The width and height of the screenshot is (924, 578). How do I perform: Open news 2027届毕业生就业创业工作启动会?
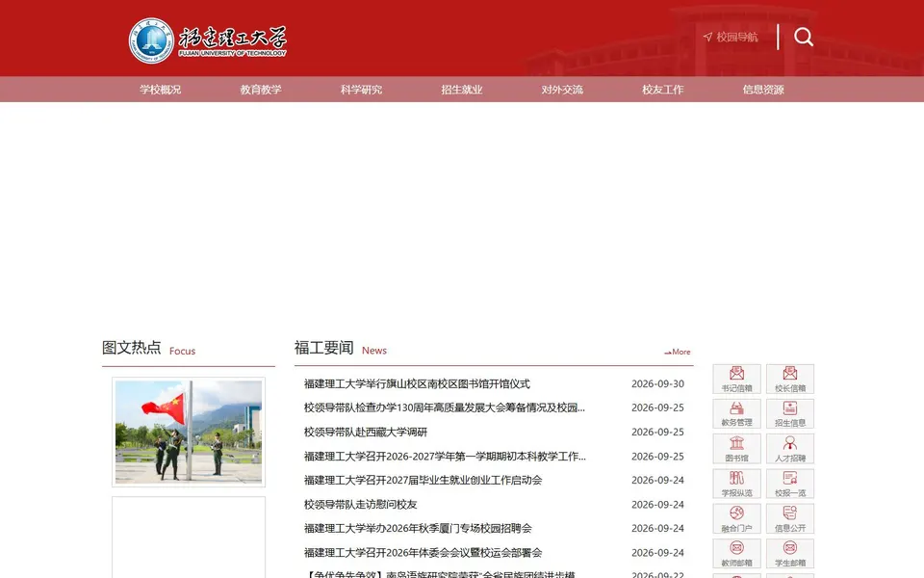point(423,480)
